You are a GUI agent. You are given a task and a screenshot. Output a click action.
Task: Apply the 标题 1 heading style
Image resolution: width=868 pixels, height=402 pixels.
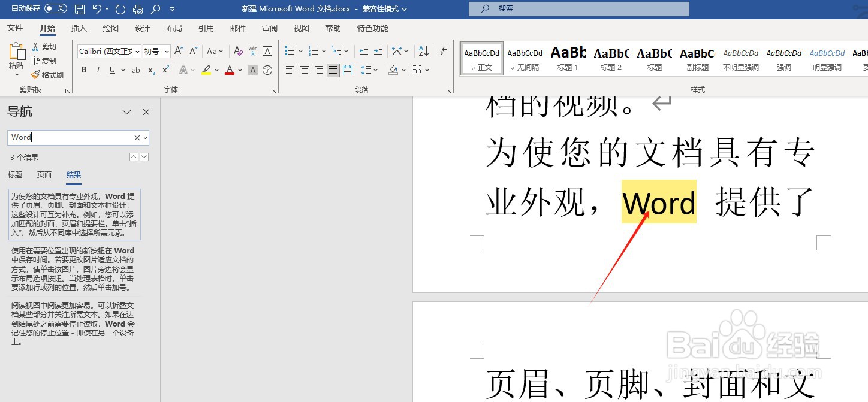(x=568, y=59)
